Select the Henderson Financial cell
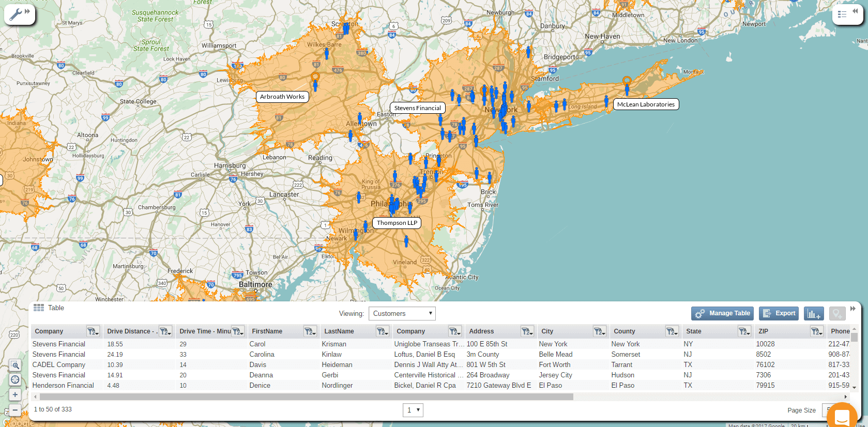Image resolution: width=868 pixels, height=427 pixels. click(x=63, y=385)
